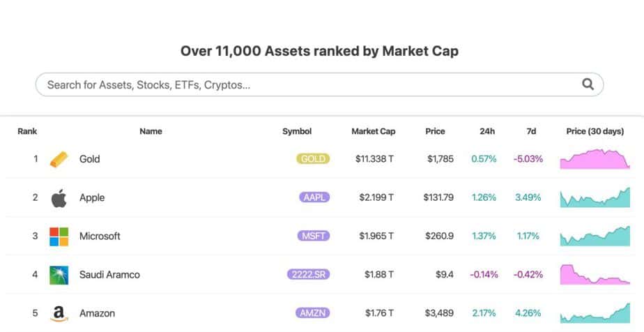Viewport: 644px width, 332px height.
Task: Click Microsoft price $260.9
Action: coord(440,236)
